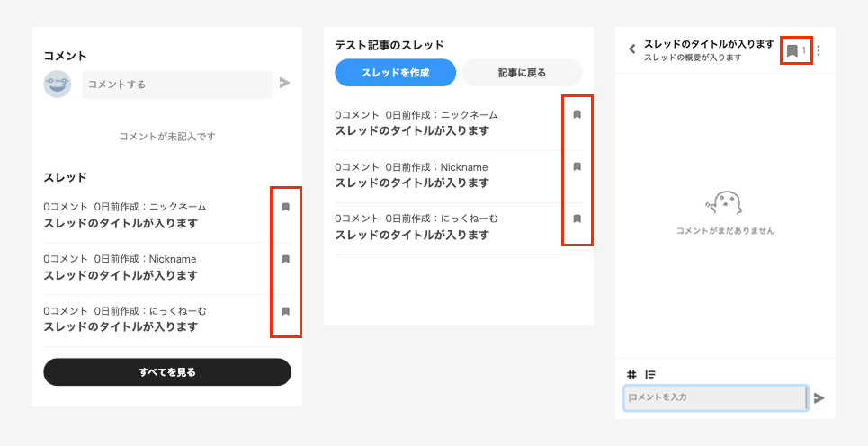Send the message with the right panel arrow
This screenshot has width=868, height=446.
pyautogui.click(x=819, y=397)
